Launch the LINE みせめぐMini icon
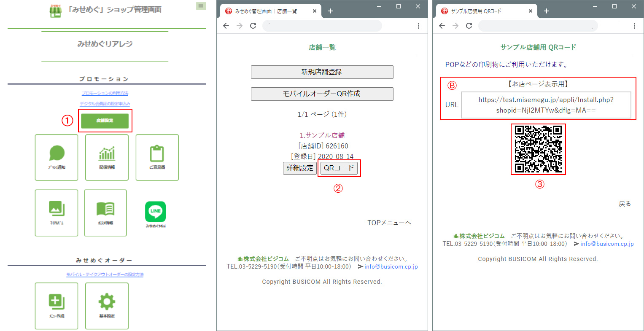This screenshot has height=331, width=644. (x=156, y=214)
